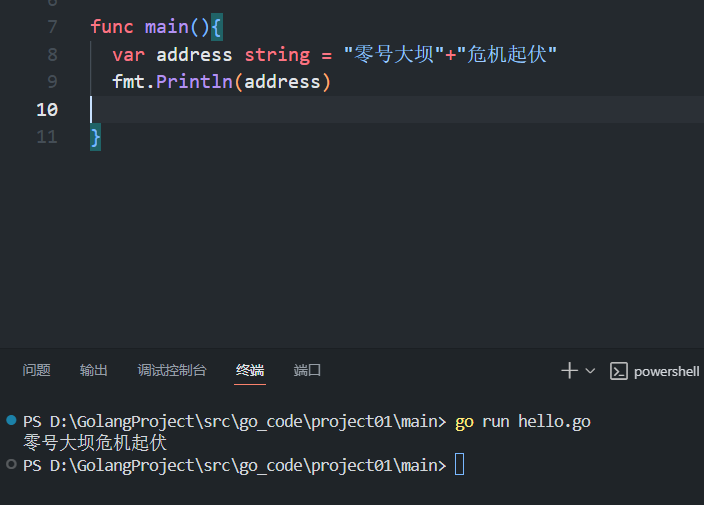Click line number 7 in the gutter

(52, 27)
